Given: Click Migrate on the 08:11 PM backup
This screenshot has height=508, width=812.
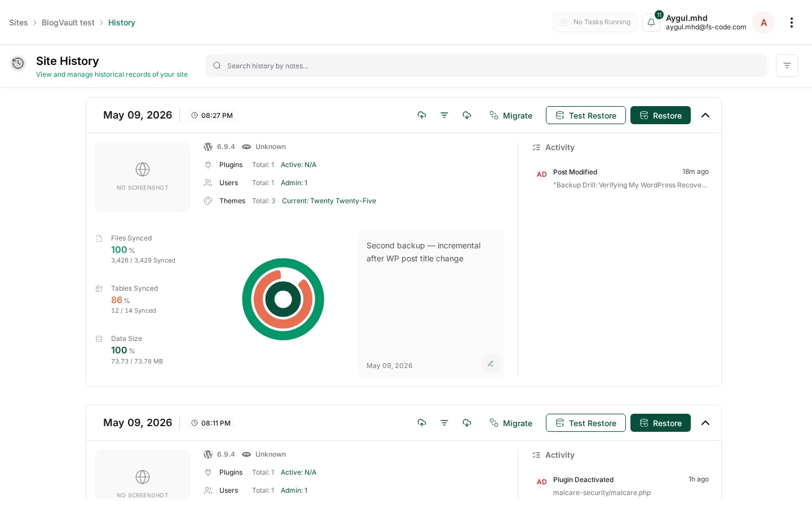Looking at the screenshot, I should 511,423.
